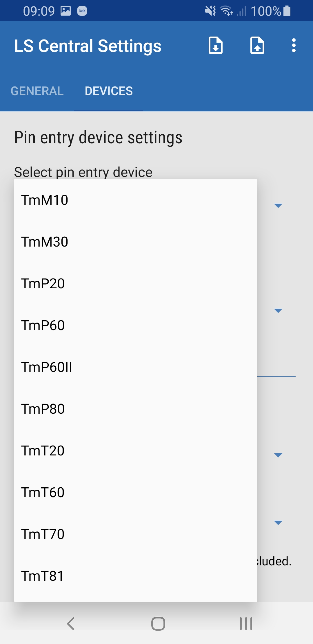Open the three-dot overflow menu
313x644 pixels.
point(294,46)
